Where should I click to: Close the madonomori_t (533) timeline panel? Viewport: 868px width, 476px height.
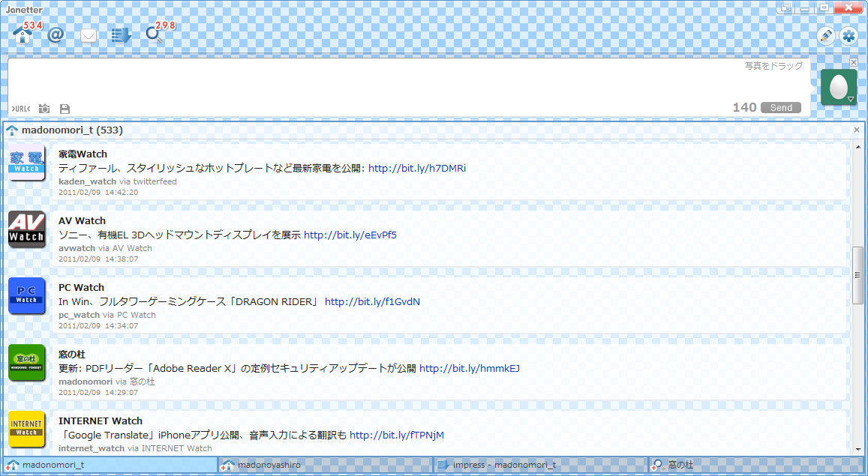pos(857,130)
